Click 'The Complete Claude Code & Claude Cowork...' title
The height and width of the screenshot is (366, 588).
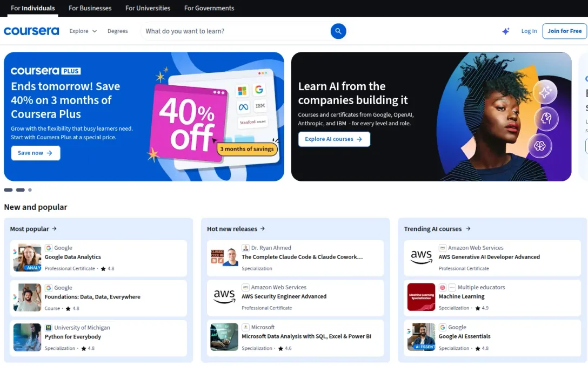(302, 257)
